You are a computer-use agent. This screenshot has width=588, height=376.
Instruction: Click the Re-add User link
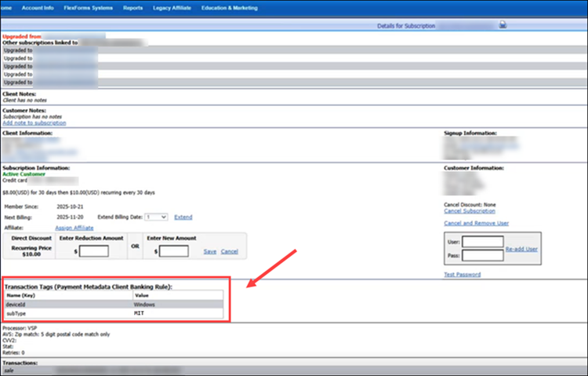pos(521,249)
